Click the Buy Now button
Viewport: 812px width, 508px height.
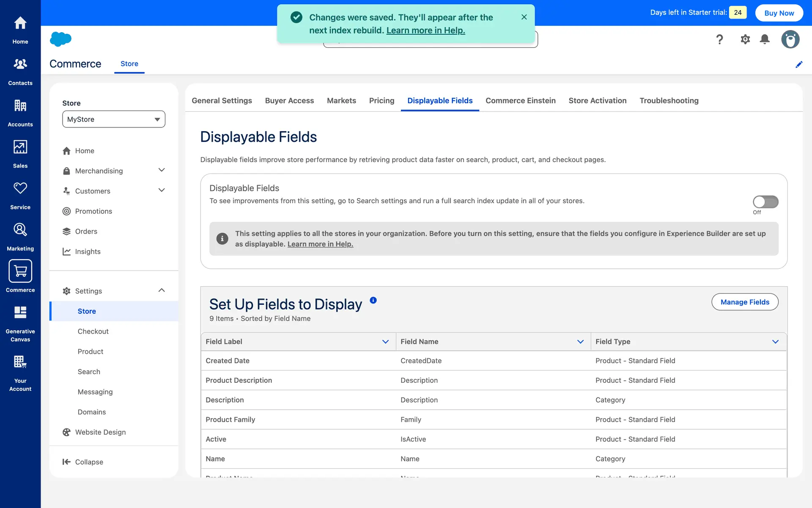coord(779,13)
